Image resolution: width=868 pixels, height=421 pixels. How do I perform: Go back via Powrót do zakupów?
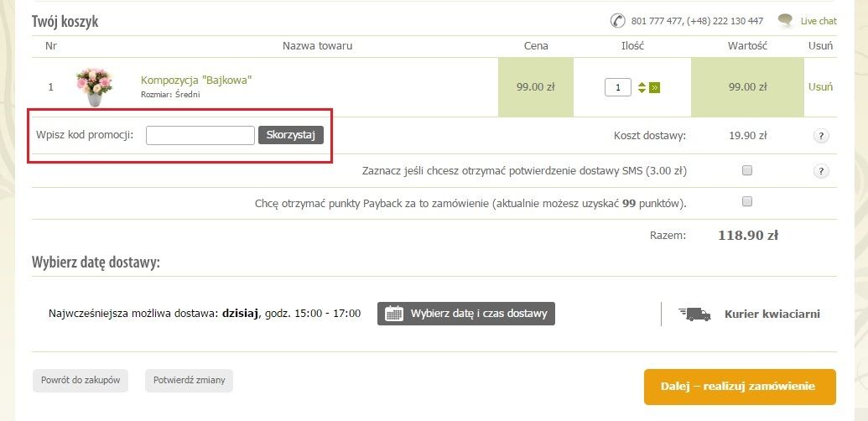(x=81, y=381)
